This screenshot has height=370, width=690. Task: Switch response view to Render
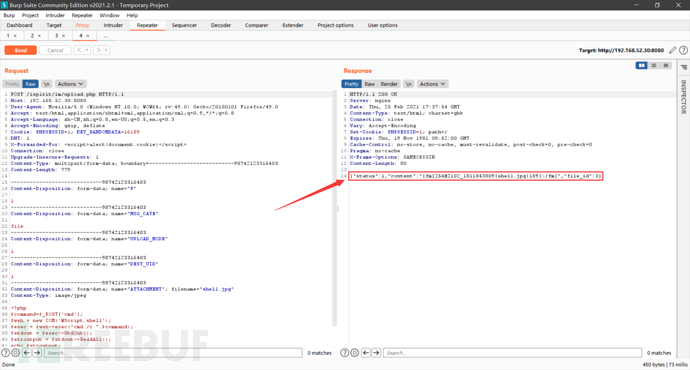[x=389, y=84]
